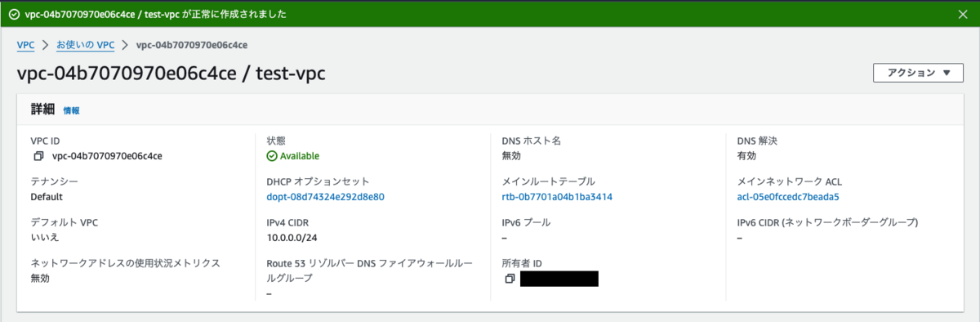Image resolution: width=980 pixels, height=322 pixels.
Task: Click the Default tenancy value
Action: (x=47, y=197)
